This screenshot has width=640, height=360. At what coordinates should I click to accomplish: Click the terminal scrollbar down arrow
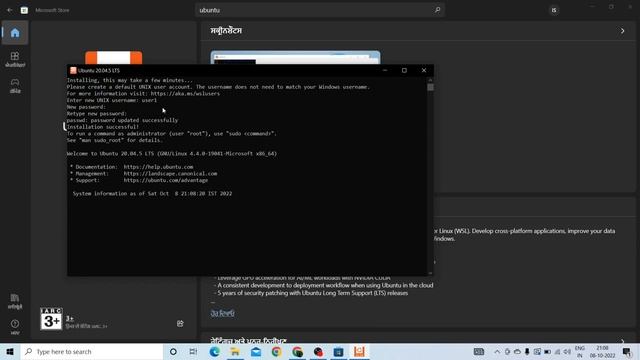(x=430, y=273)
